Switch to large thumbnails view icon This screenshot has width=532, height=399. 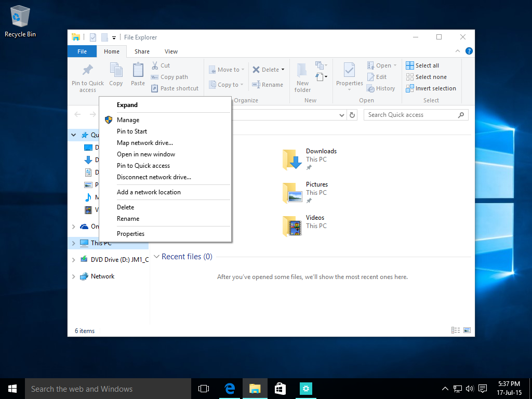coord(467,330)
